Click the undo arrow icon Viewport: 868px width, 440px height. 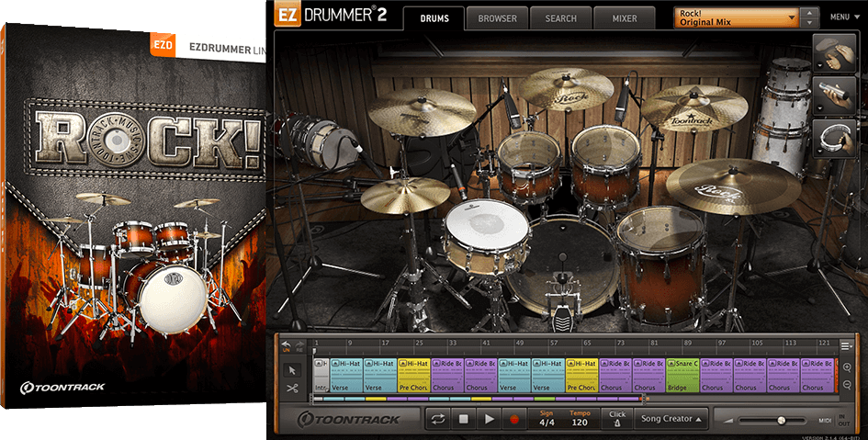287,342
